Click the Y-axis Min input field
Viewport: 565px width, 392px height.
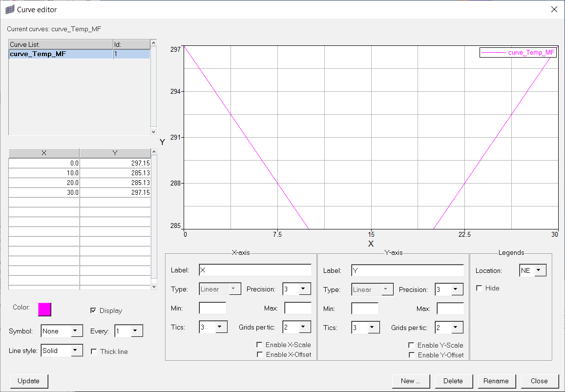(365, 309)
